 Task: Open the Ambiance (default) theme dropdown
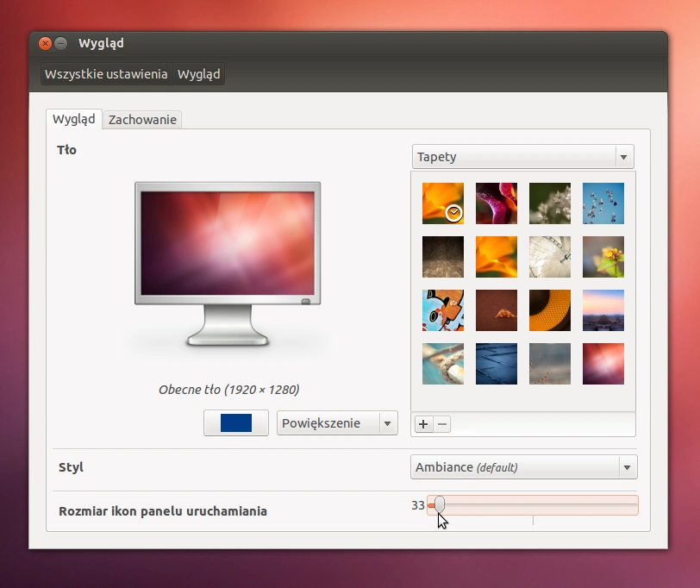[x=523, y=467]
